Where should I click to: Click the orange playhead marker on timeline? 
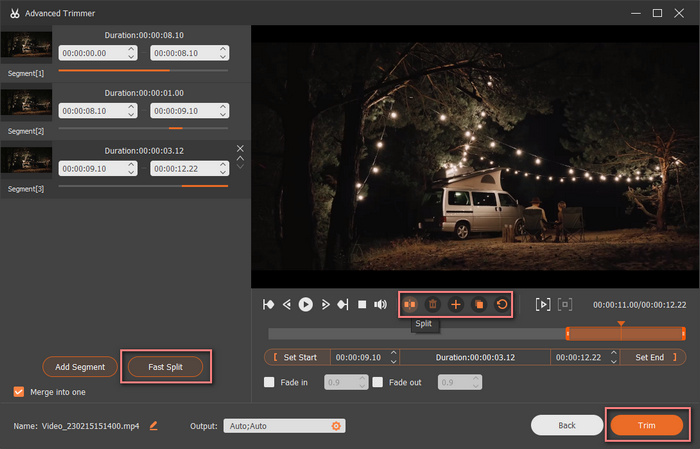621,324
